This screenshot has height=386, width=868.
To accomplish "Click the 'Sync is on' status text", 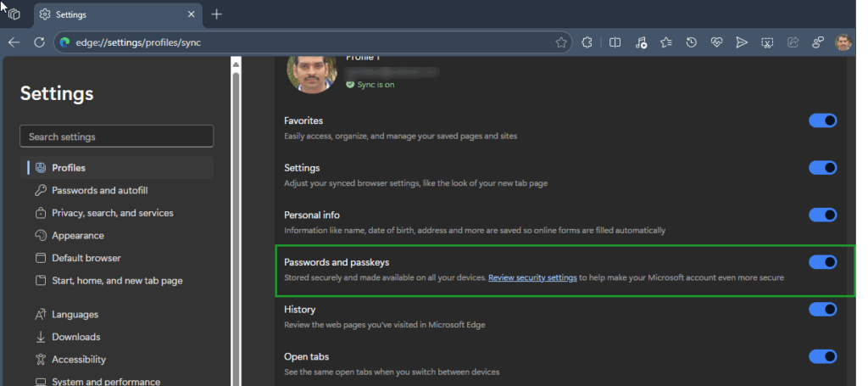I will click(x=376, y=85).
